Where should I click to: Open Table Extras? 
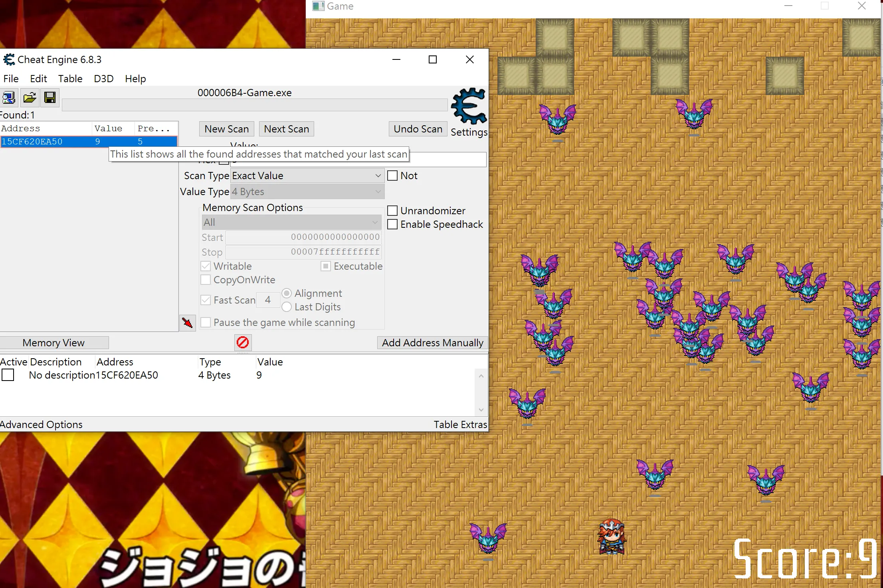460,424
